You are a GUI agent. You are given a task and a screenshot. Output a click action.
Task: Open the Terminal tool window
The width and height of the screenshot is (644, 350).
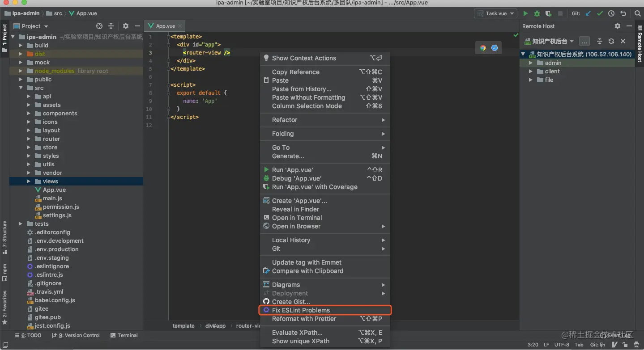tap(124, 335)
